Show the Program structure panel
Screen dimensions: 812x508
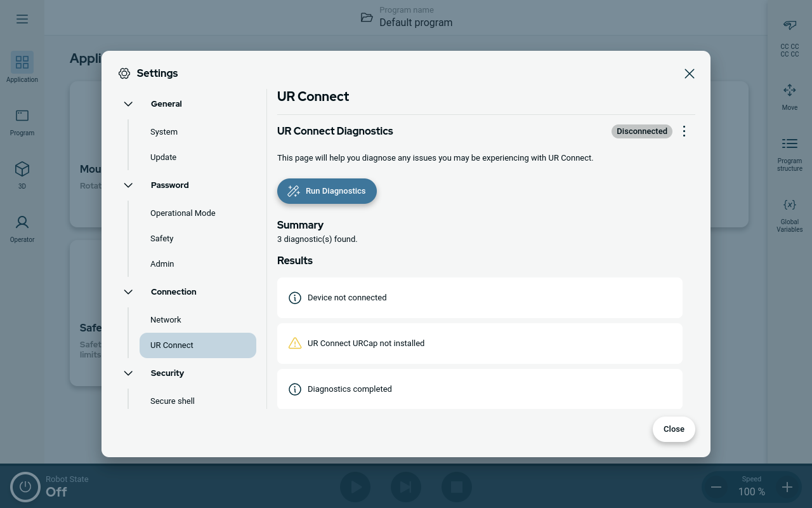coord(789,144)
